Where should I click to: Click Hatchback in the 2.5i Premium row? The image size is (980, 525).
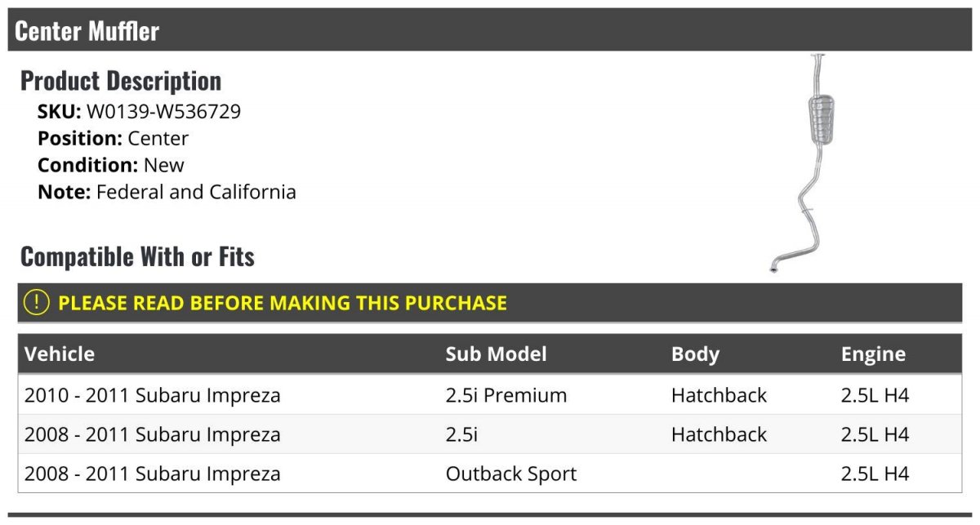[719, 395]
